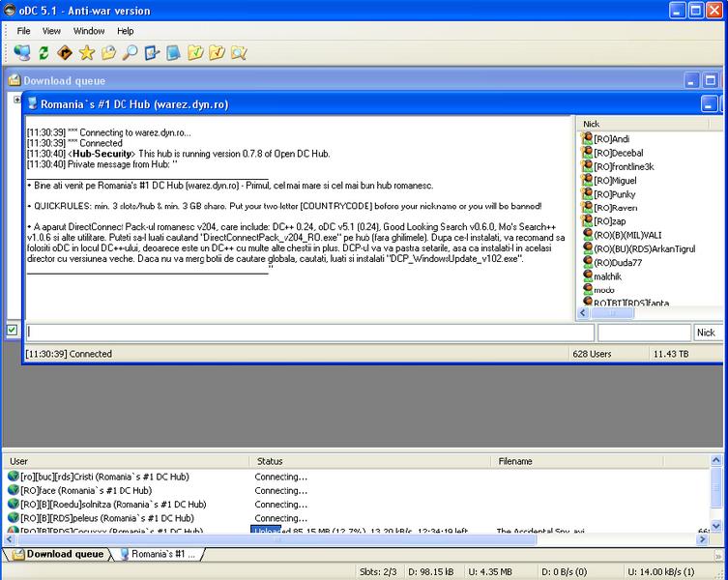The height and width of the screenshot is (580, 728).
Task: Click transfers list scroll-down arrow
Action: [x=715, y=526]
